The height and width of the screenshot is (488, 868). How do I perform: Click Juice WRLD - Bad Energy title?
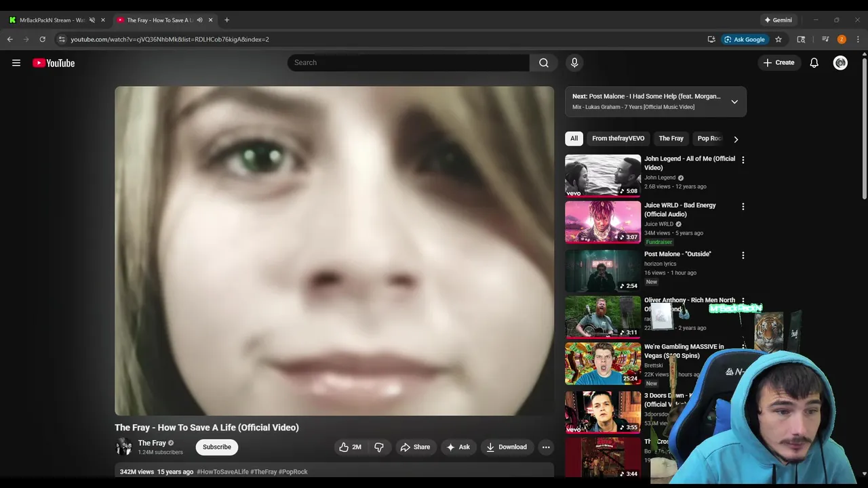(679, 209)
